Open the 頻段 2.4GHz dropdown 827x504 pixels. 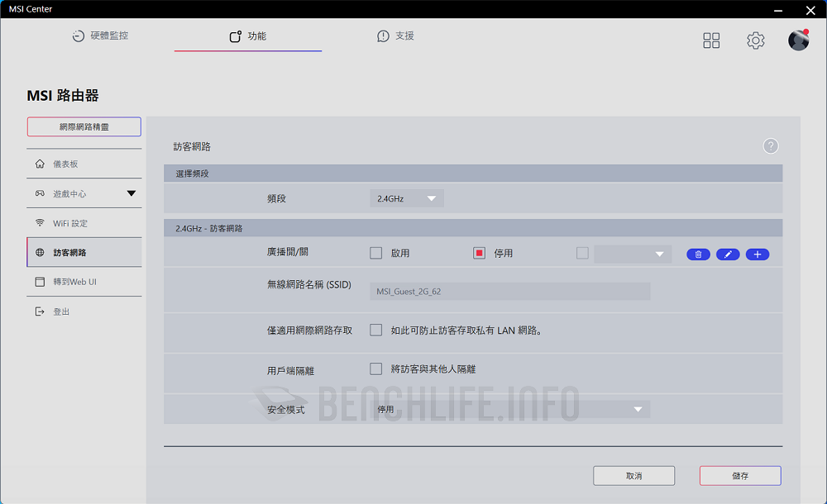coord(406,198)
